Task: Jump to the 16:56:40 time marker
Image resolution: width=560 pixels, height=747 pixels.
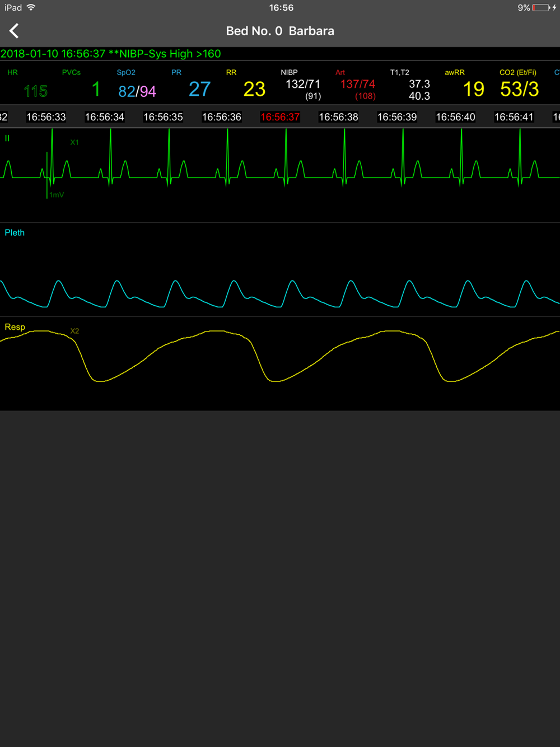Action: point(455,117)
